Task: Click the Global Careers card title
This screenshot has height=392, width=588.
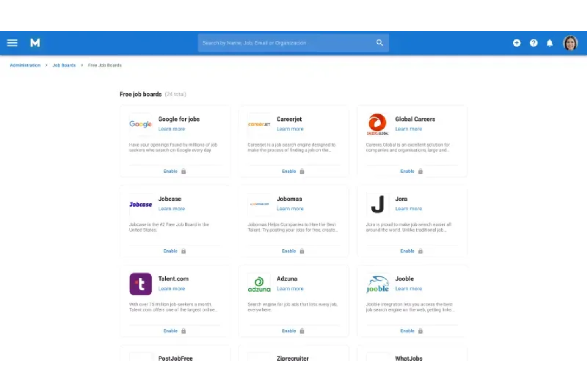Action: (x=415, y=119)
